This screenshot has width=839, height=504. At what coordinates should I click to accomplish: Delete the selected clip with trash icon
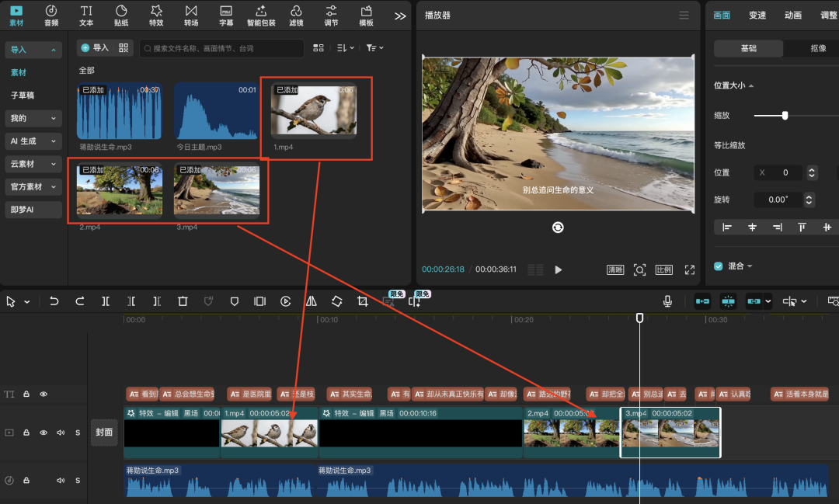183,301
